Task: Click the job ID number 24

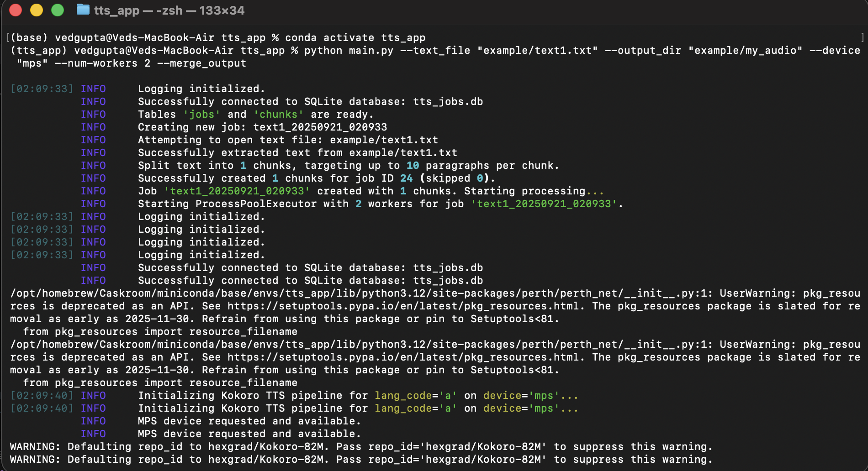Action: point(406,178)
